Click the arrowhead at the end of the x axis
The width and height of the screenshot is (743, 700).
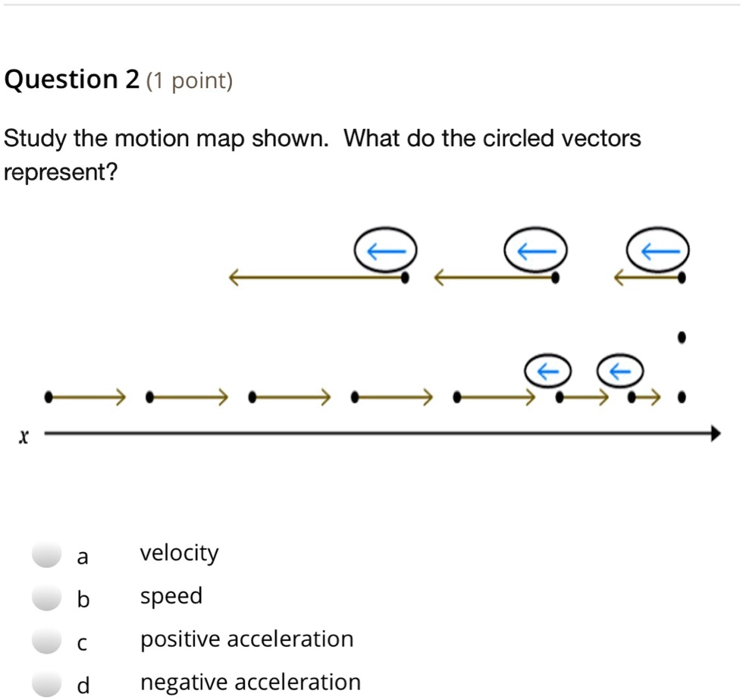[715, 434]
